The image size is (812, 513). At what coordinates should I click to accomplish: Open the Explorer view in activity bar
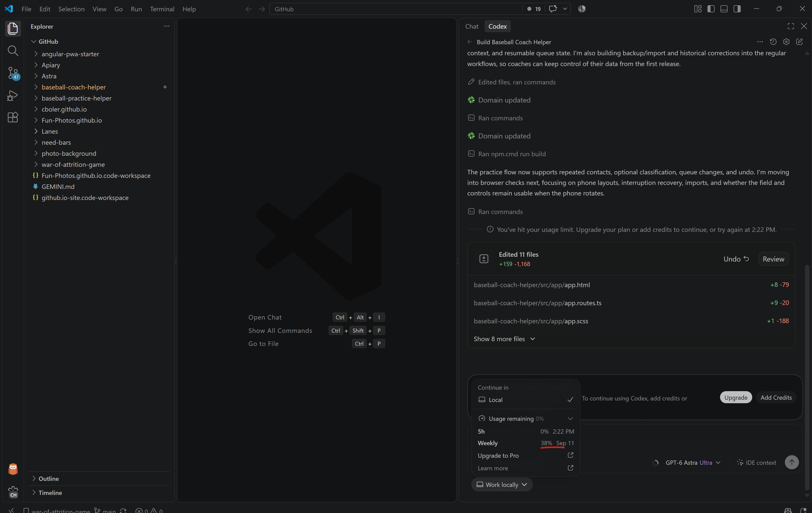[x=13, y=28]
